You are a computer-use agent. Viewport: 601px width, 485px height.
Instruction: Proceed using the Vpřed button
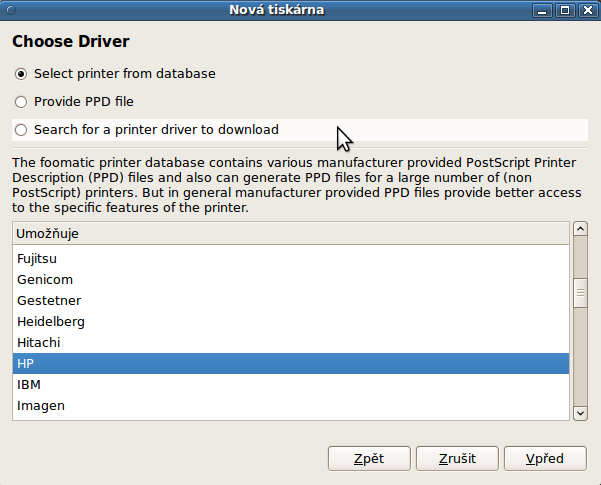(545, 459)
